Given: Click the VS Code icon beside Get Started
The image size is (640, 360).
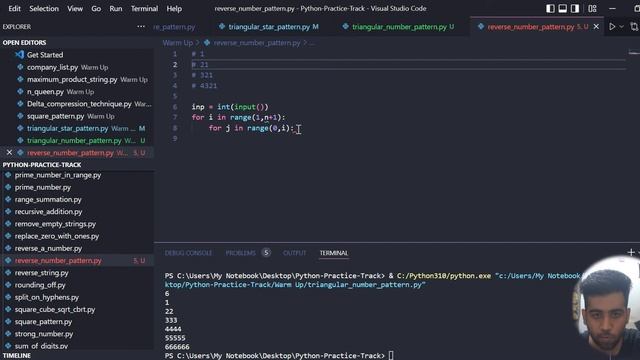Looking at the screenshot, I should (19, 55).
